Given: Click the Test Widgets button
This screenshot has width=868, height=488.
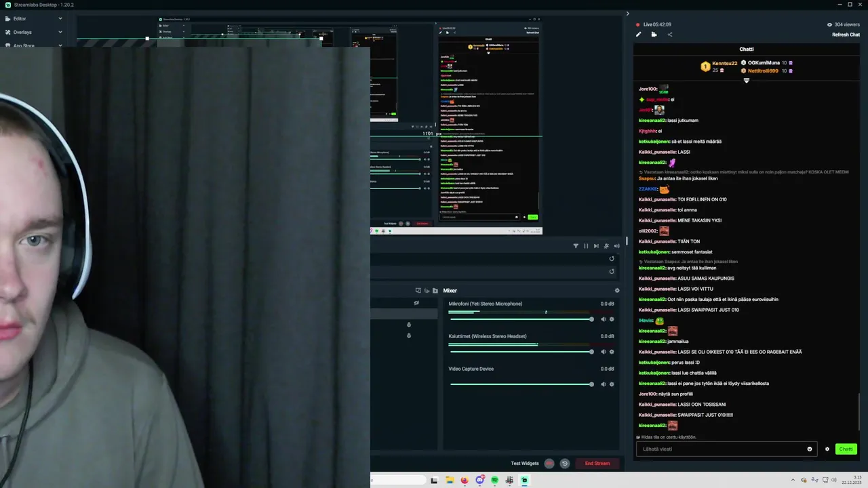Looking at the screenshot, I should point(525,464).
